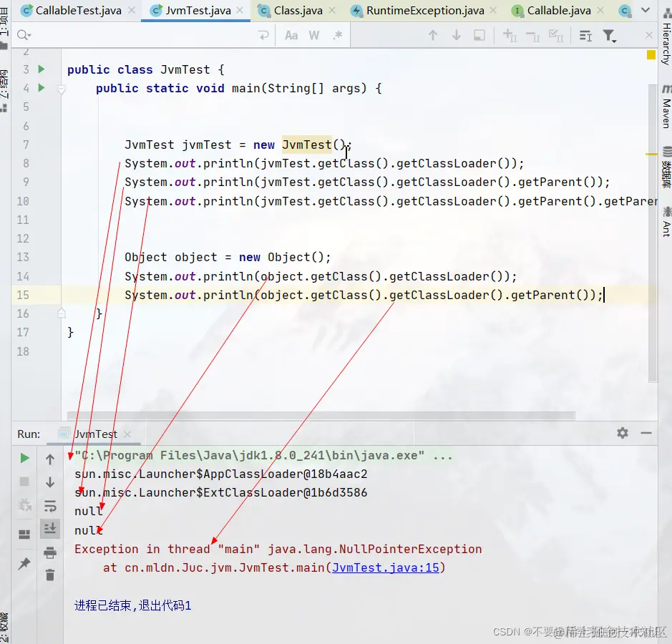This screenshot has width=672, height=644.
Task: Close the CallableTest.java tab
Action: click(132, 10)
